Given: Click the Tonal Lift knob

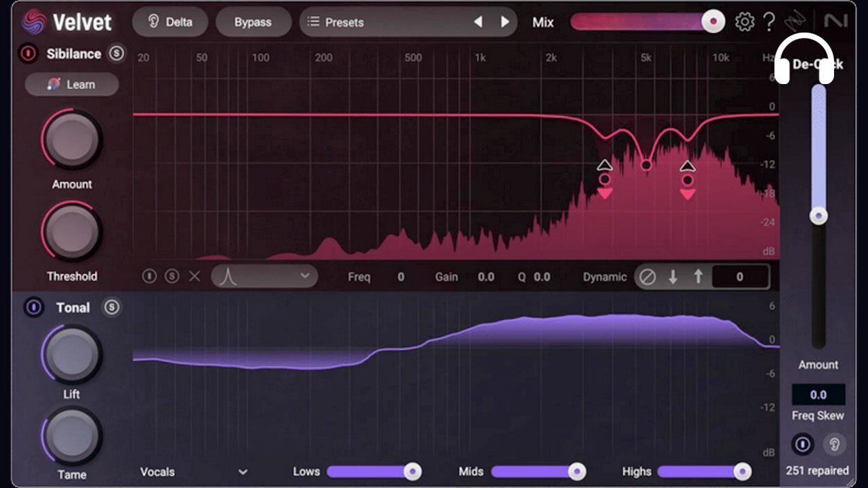Looking at the screenshot, I should pos(71,354).
